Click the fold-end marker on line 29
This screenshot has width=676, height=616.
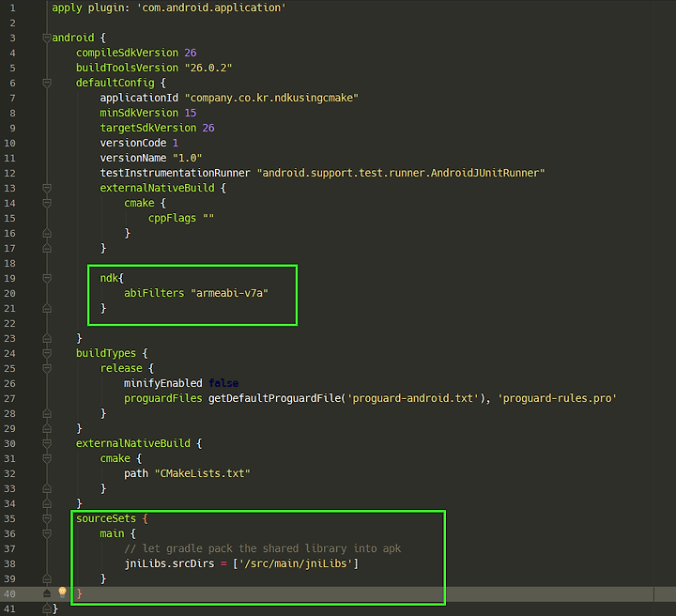(47, 428)
